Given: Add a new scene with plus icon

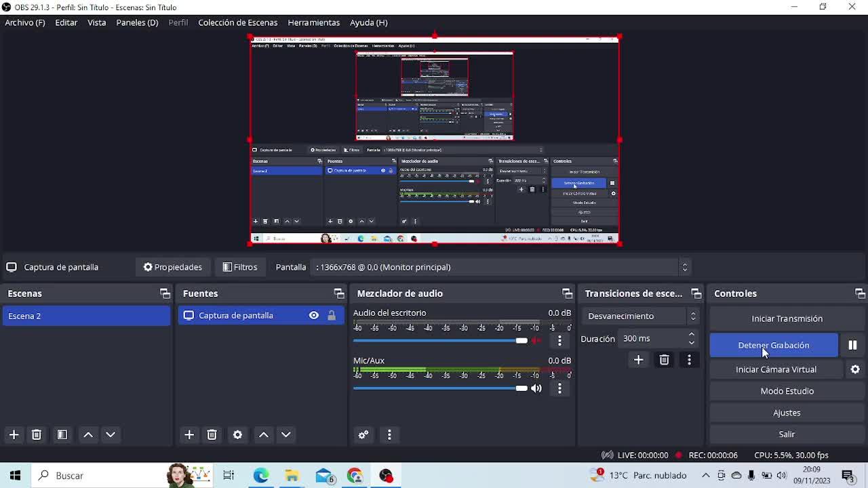Looking at the screenshot, I should [14, 434].
